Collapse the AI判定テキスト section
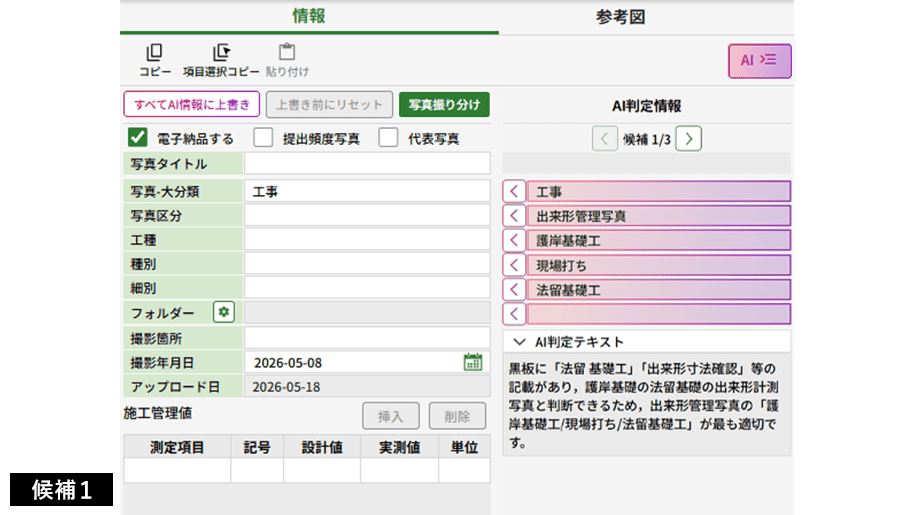The image size is (916, 515). click(x=519, y=342)
